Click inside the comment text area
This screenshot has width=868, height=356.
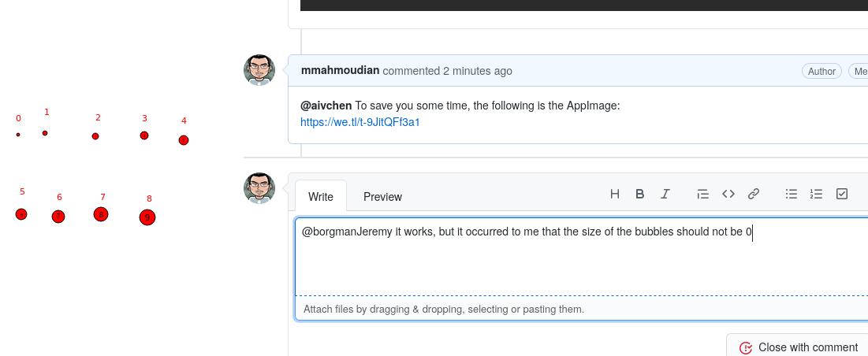(x=581, y=257)
